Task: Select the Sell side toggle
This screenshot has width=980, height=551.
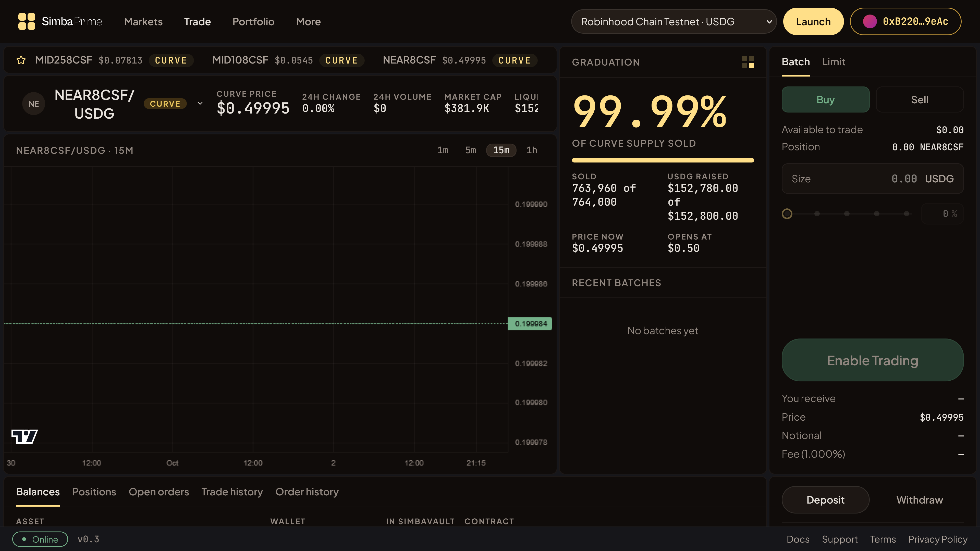Action: tap(920, 100)
